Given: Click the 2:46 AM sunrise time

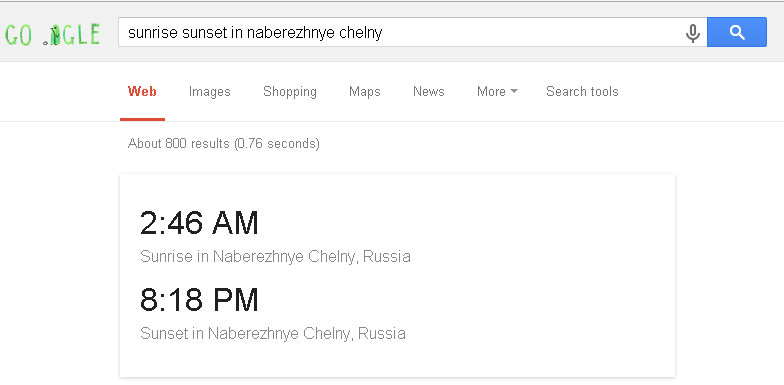Looking at the screenshot, I should coord(199,223).
